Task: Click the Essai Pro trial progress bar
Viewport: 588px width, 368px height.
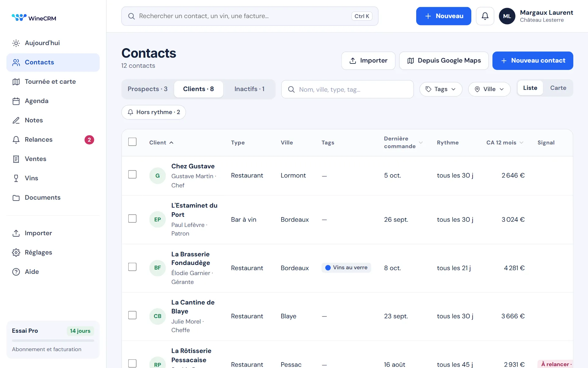Action: (x=53, y=340)
